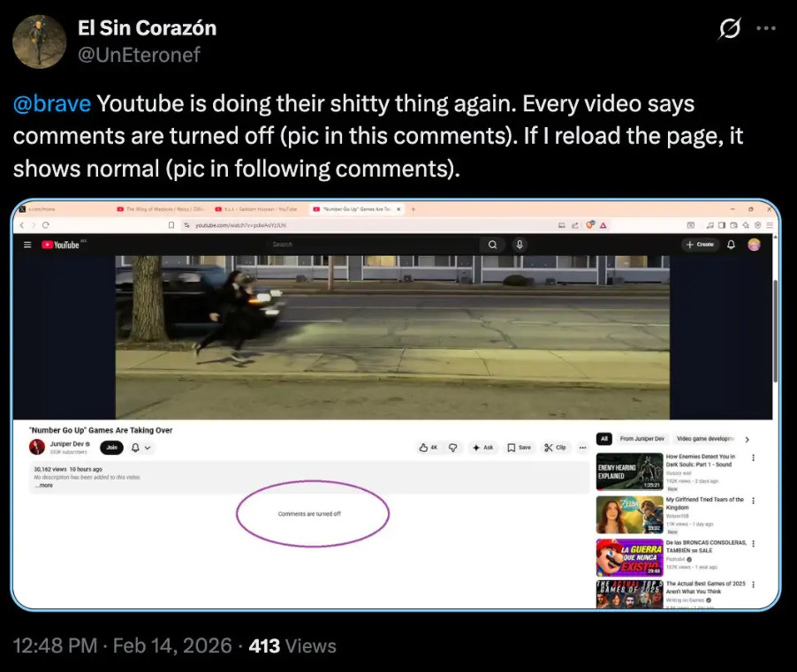
Task: Show more filter chips with the right chevron
Action: 748,440
